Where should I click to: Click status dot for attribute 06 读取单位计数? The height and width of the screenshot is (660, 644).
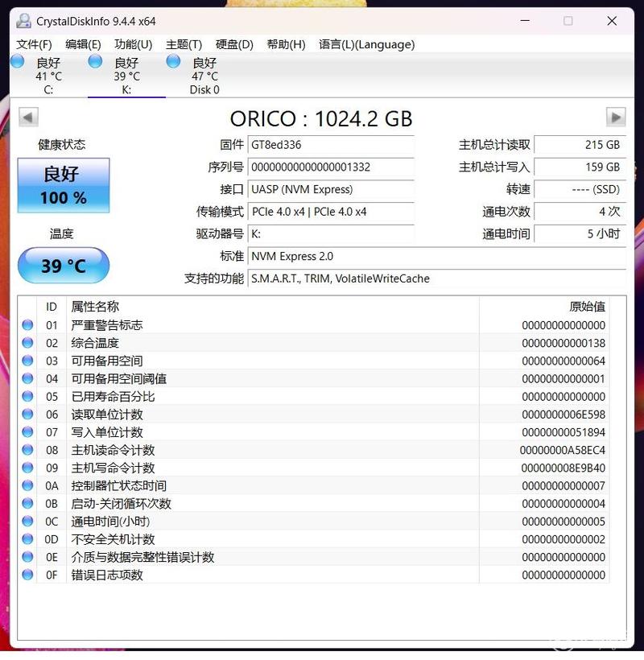pyautogui.click(x=28, y=415)
